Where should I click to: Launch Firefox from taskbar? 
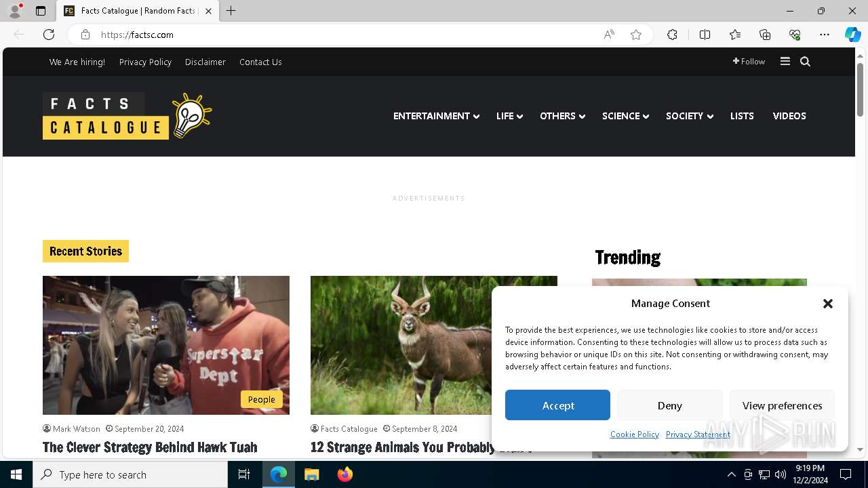click(344, 474)
